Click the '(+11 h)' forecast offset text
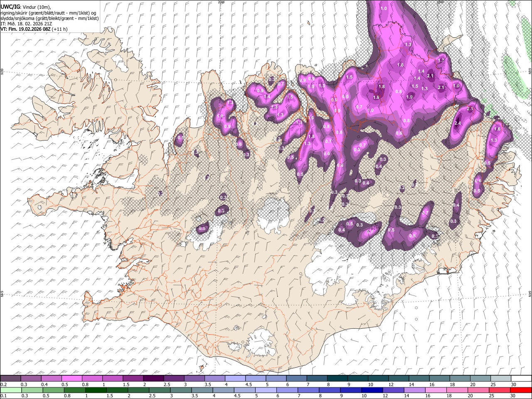532x399 pixels. (60, 29)
